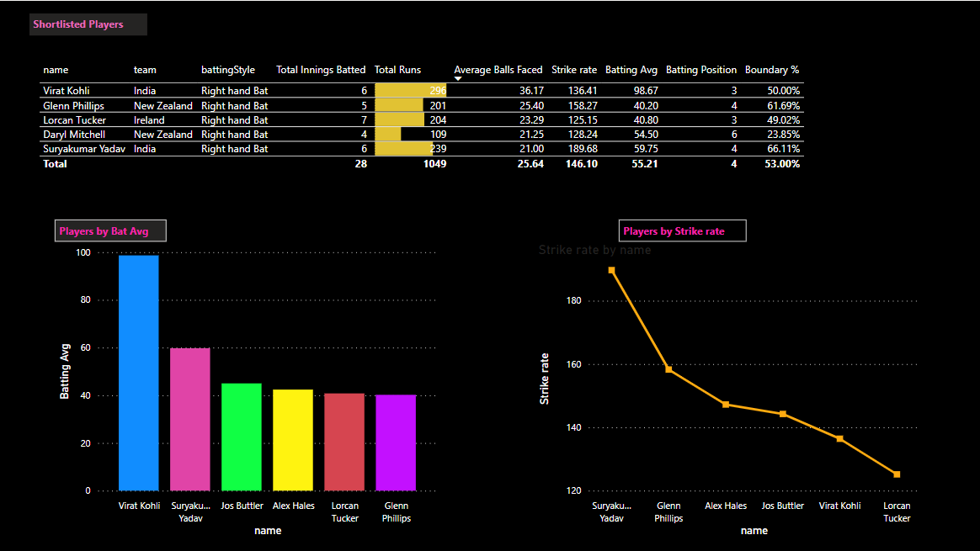Select Glenn Phillips' purple bar
This screenshot has width=980, height=551.
pyautogui.click(x=396, y=442)
